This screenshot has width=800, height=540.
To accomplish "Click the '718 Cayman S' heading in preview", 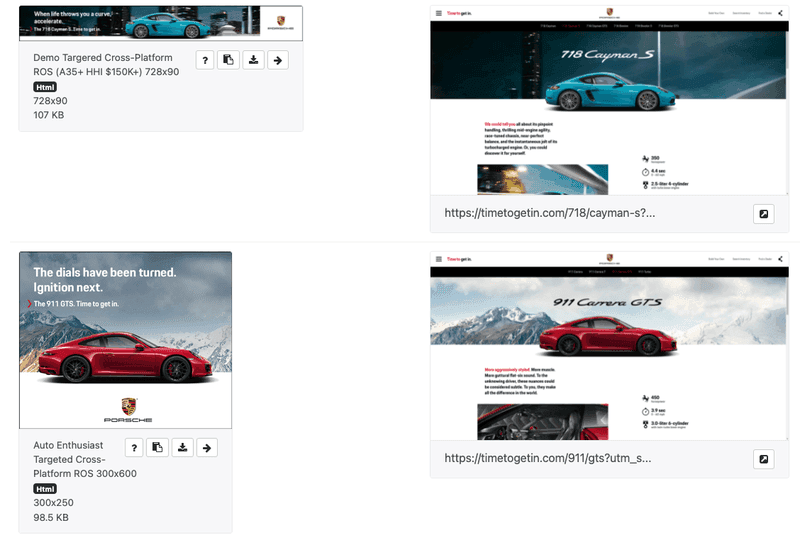I will tap(607, 55).
